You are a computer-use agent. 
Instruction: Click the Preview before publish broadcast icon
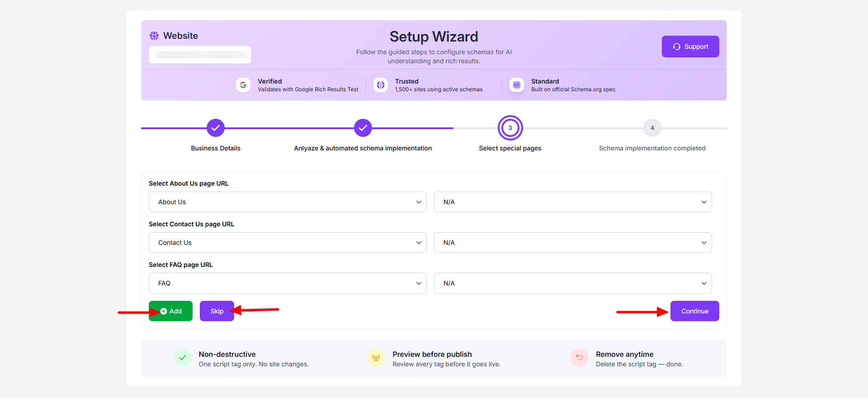point(376,358)
